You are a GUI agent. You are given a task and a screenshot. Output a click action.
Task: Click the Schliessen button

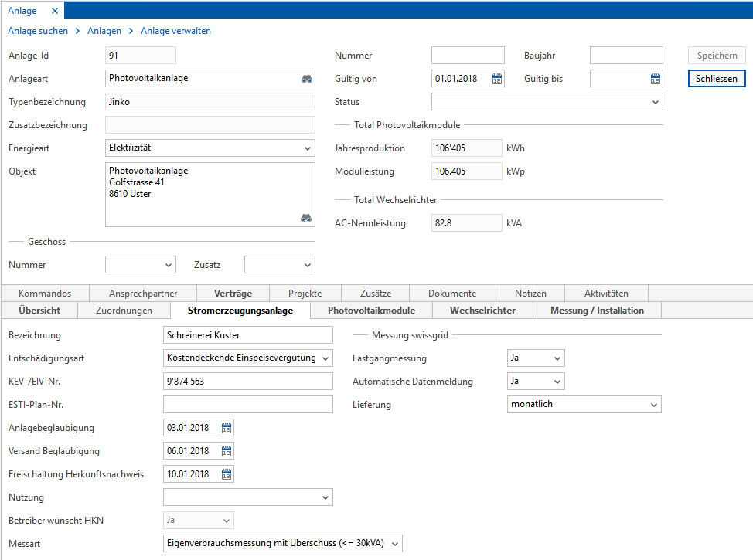coord(717,79)
